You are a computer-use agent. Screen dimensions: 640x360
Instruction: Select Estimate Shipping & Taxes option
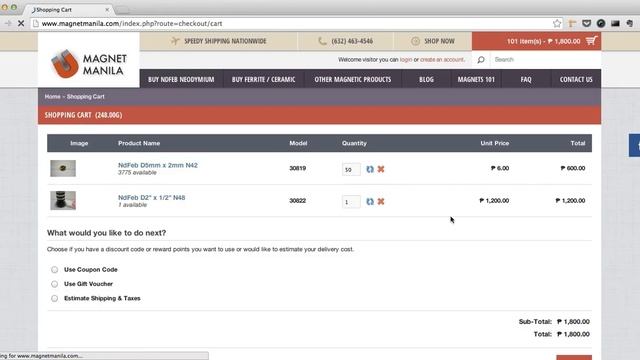point(55,298)
